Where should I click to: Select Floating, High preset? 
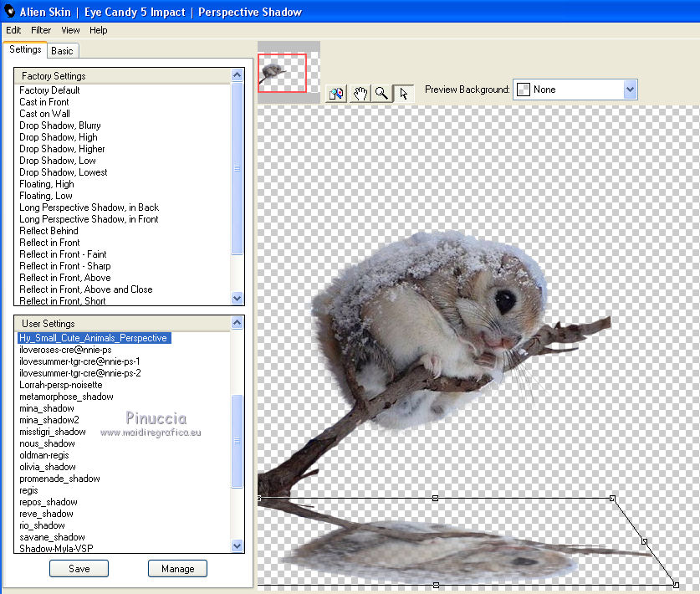[x=47, y=184]
